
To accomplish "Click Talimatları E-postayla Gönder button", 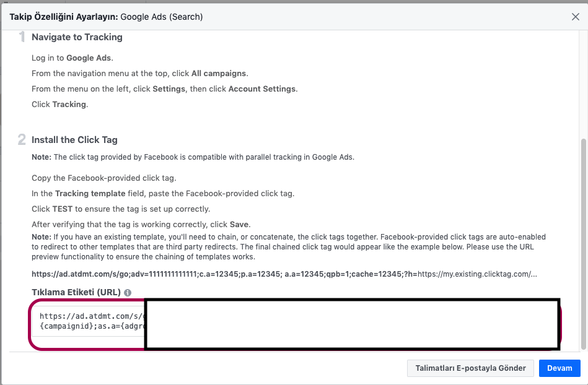I will (x=470, y=368).
